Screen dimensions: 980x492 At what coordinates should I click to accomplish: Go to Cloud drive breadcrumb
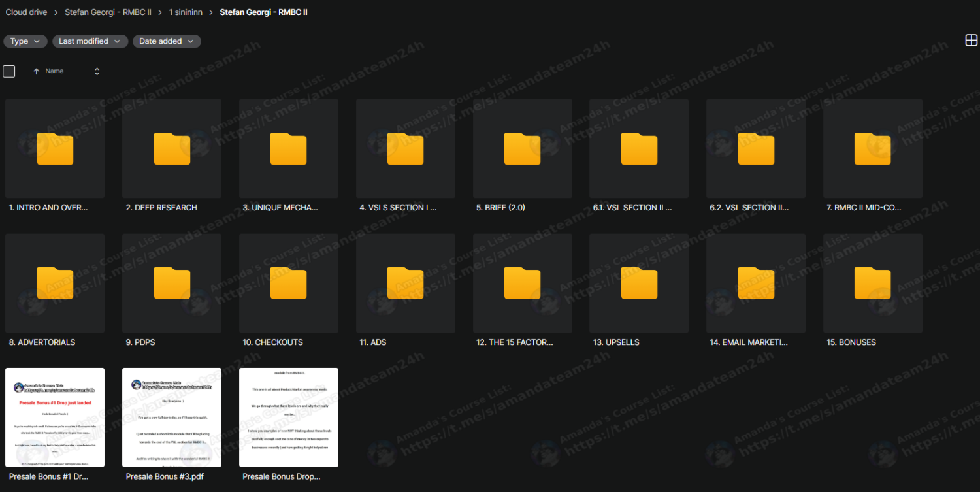click(27, 12)
